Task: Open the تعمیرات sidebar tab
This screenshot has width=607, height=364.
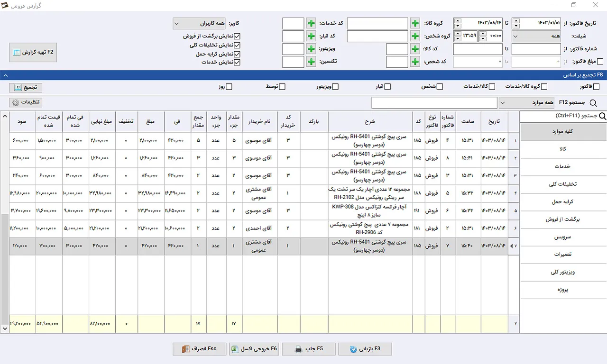Action: 563,255
